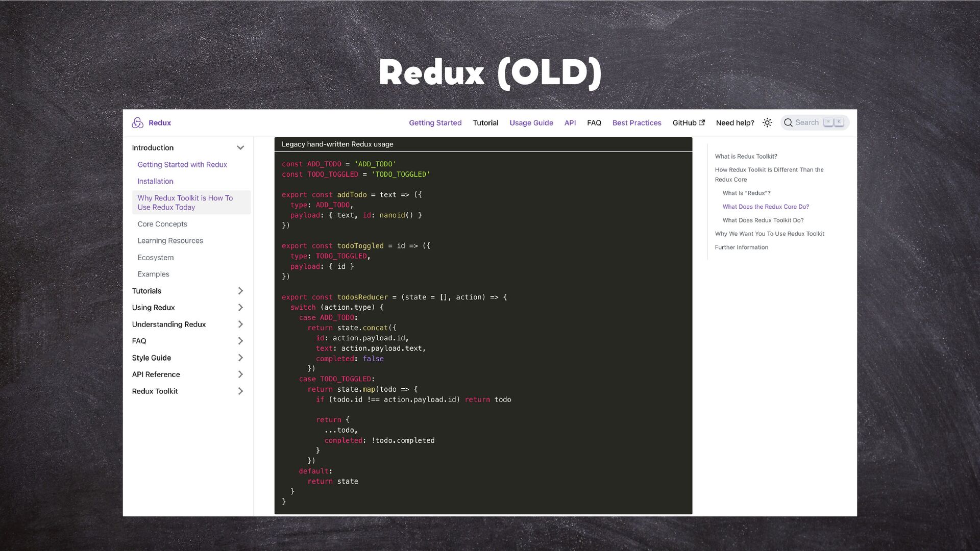Image resolution: width=980 pixels, height=551 pixels.
Task: Jump to What Does Redux Toolkit Do?
Action: point(763,220)
